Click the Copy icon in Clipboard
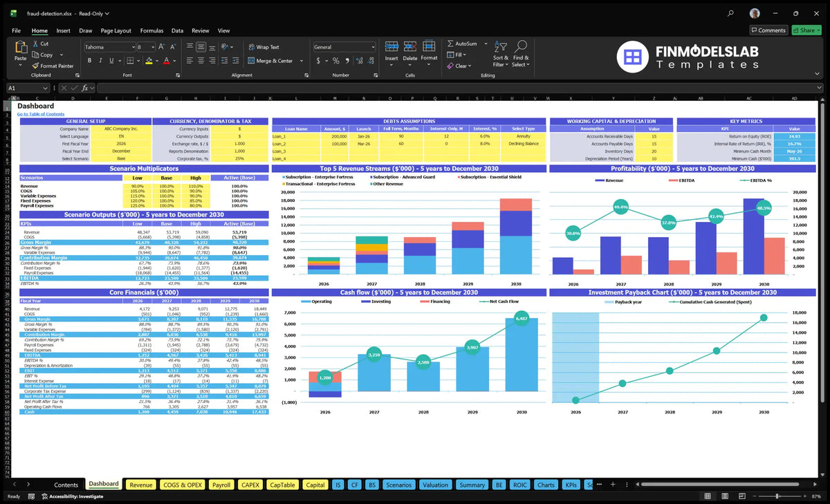Viewport: 830px width, 504px height. pyautogui.click(x=35, y=55)
